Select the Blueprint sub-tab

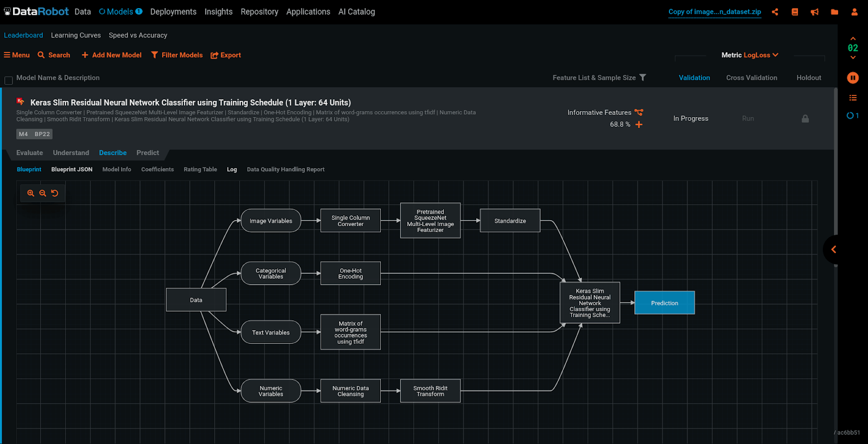29,170
